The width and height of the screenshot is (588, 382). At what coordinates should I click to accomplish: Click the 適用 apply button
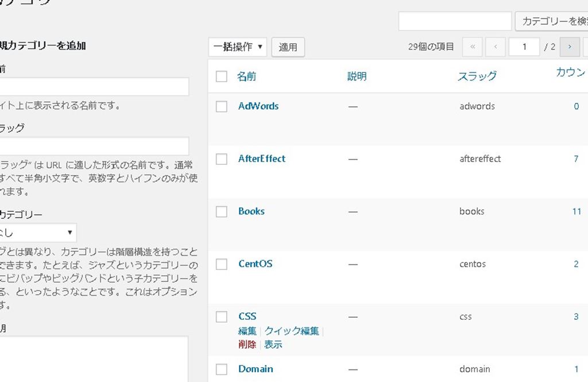(288, 48)
